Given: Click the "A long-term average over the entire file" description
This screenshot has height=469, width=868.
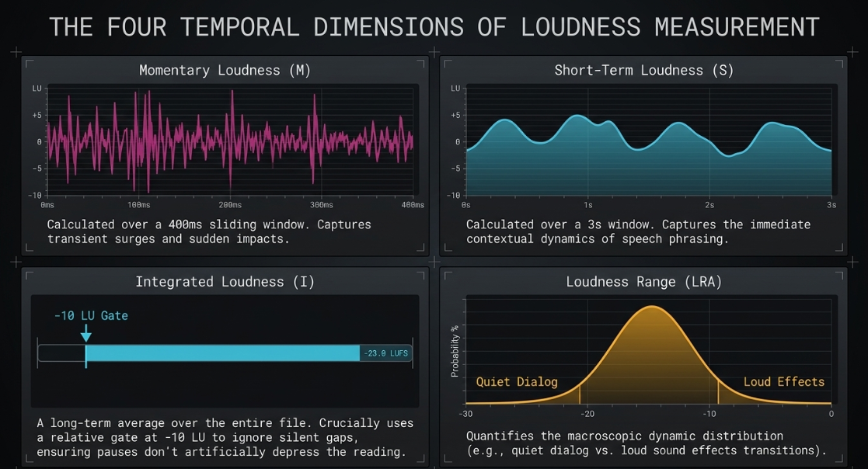Looking at the screenshot, I should tap(225, 437).
